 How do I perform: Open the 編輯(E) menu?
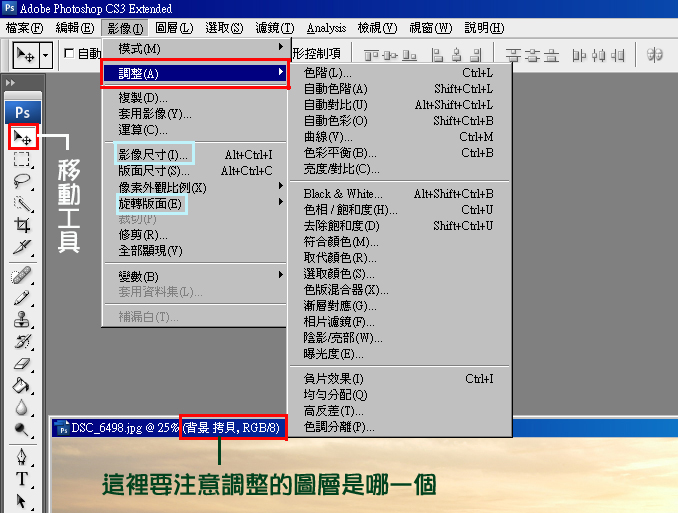[x=75, y=28]
